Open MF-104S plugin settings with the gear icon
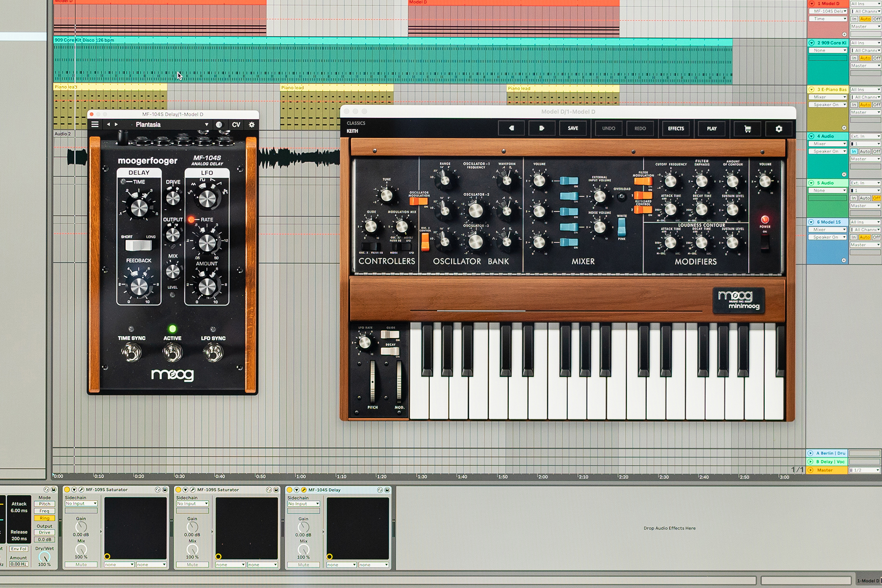Image resolution: width=882 pixels, height=588 pixels. tap(252, 124)
